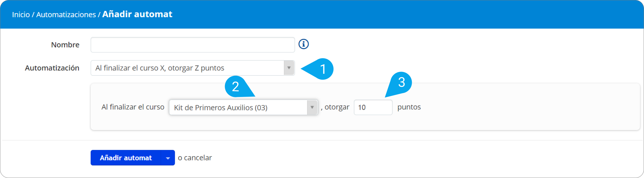This screenshot has height=178, width=644.
Task: Click the points input showing 10
Action: point(373,107)
